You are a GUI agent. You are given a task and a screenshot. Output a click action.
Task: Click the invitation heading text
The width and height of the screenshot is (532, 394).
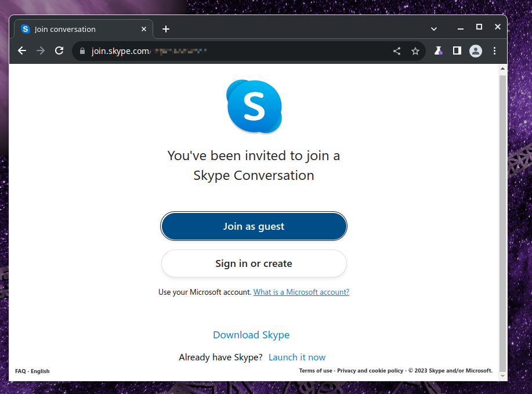click(254, 165)
